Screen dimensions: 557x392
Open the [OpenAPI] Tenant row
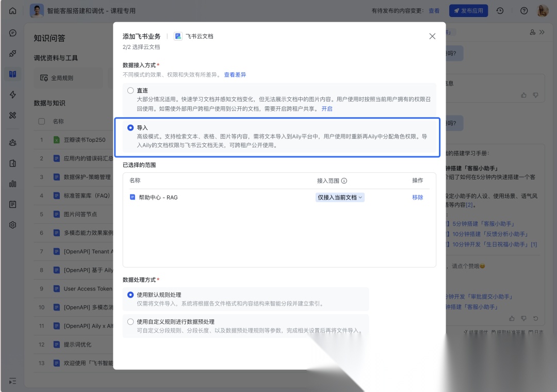pyautogui.click(x=74, y=251)
